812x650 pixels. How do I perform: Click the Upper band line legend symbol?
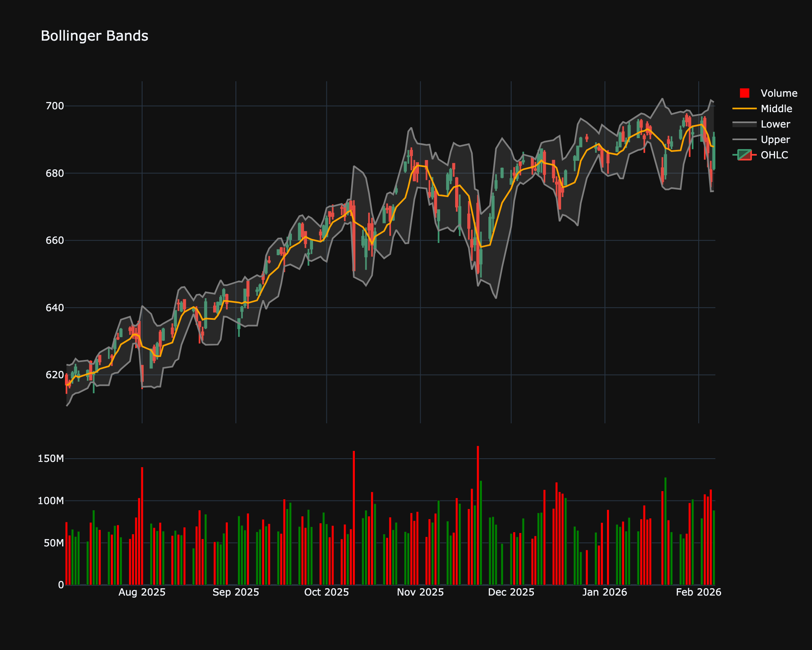(745, 139)
